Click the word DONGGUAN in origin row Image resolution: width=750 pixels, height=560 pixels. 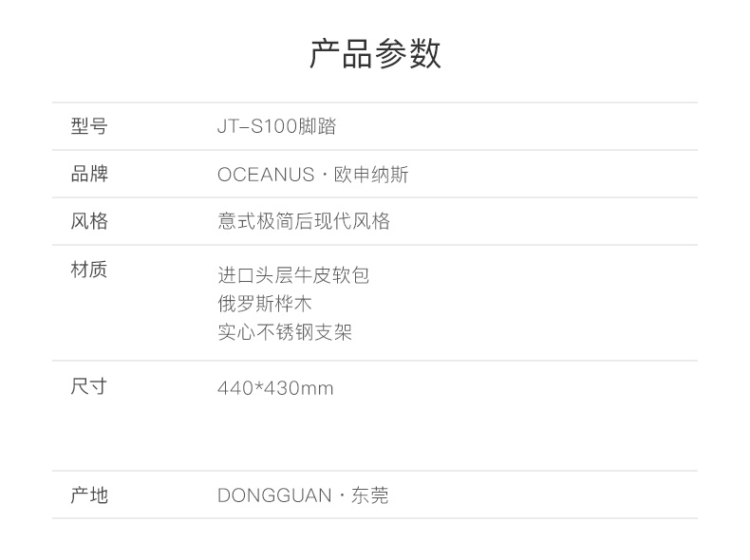(x=274, y=495)
